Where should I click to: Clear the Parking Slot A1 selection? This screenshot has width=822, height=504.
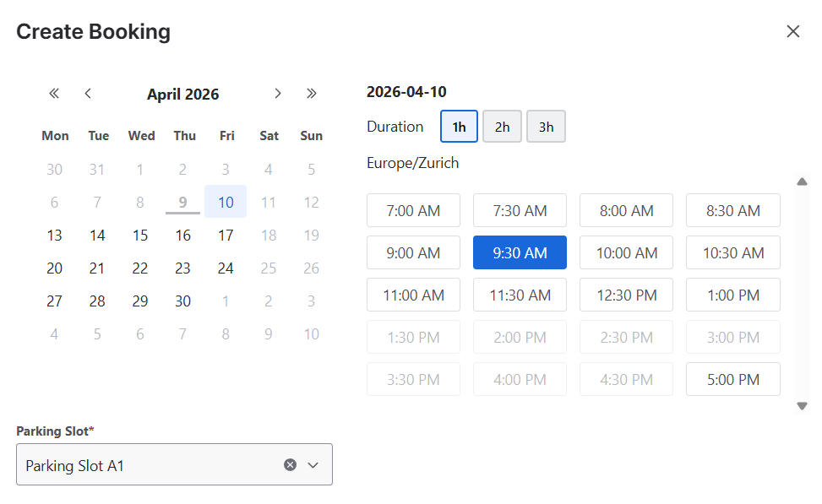tap(290, 465)
